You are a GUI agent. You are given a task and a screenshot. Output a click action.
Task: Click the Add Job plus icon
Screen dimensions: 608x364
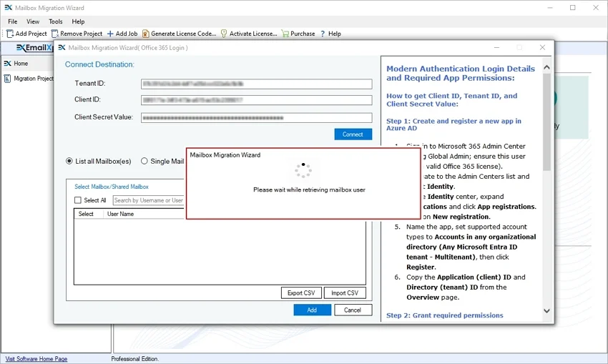point(110,34)
